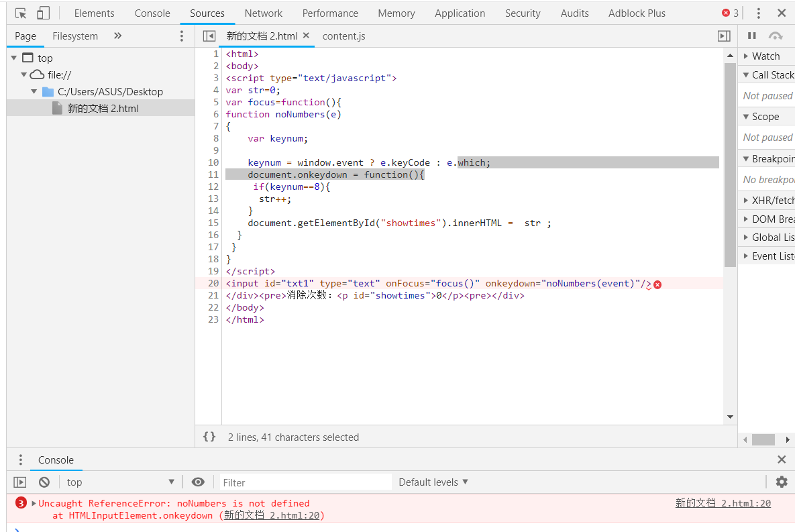Open error source link 新的文档 2.html:20 on right
Image resolution: width=795 pixels, height=532 pixels.
coord(723,503)
